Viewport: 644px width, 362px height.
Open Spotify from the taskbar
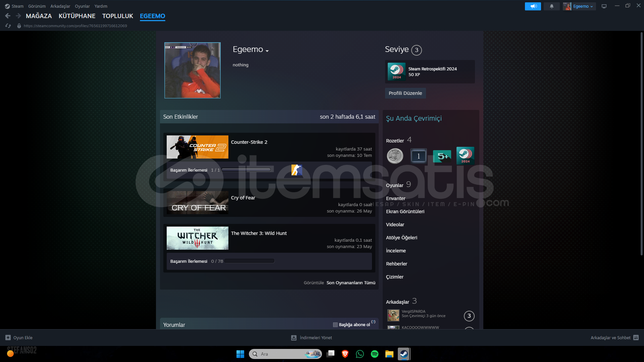(x=375, y=354)
